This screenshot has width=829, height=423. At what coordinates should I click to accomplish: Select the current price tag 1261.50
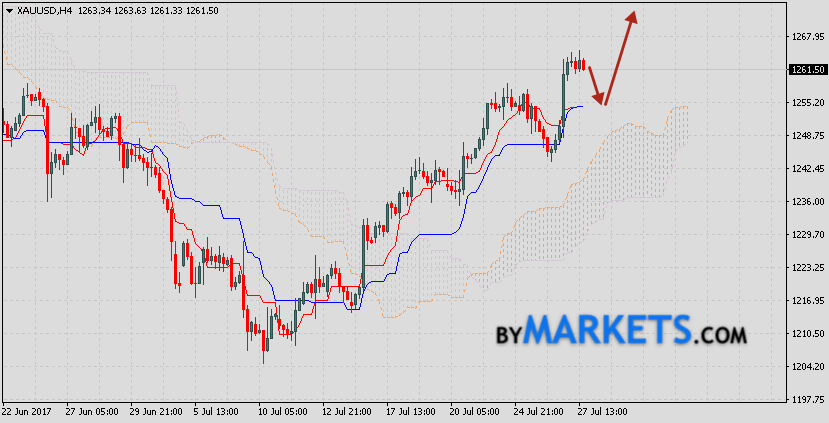click(806, 70)
